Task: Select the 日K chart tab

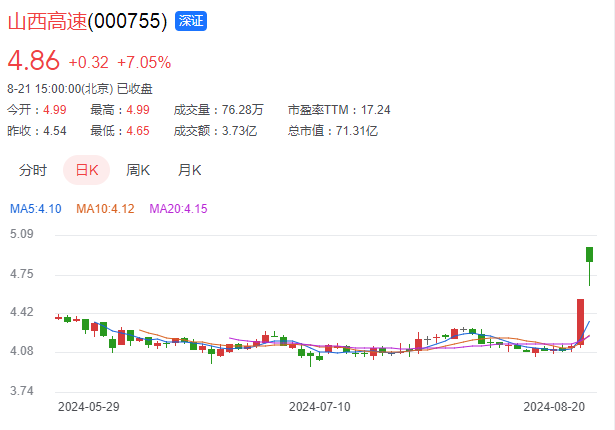Action: tap(87, 170)
